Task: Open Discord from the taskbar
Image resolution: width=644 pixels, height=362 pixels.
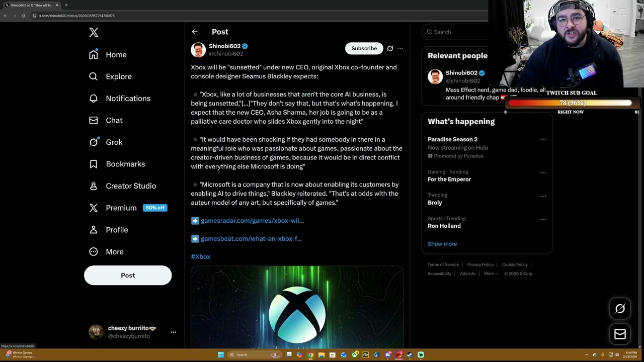Action: point(387,355)
